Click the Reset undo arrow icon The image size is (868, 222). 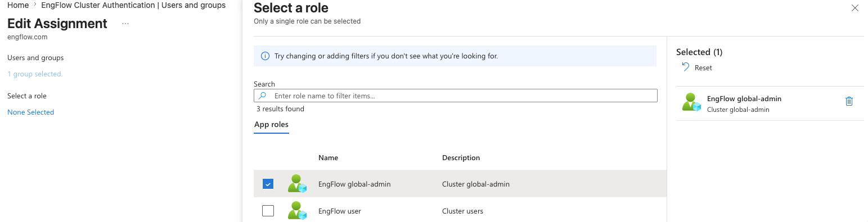[x=685, y=67]
